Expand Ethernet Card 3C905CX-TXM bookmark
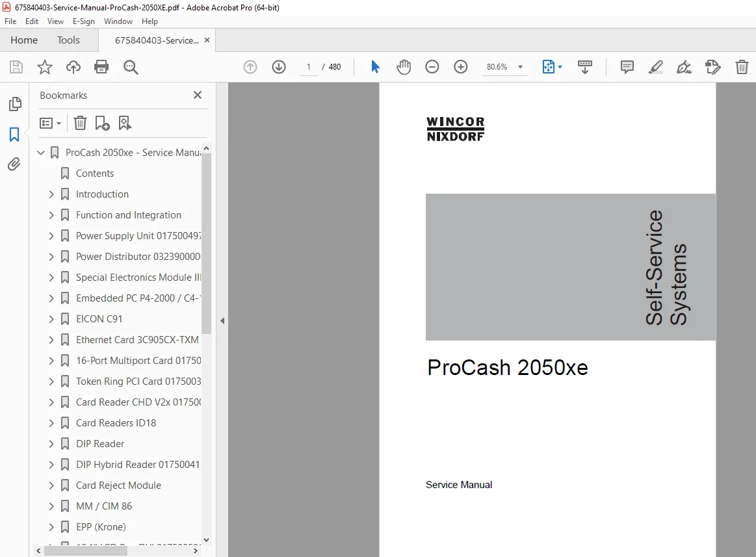Image resolution: width=756 pixels, height=557 pixels. (x=51, y=340)
